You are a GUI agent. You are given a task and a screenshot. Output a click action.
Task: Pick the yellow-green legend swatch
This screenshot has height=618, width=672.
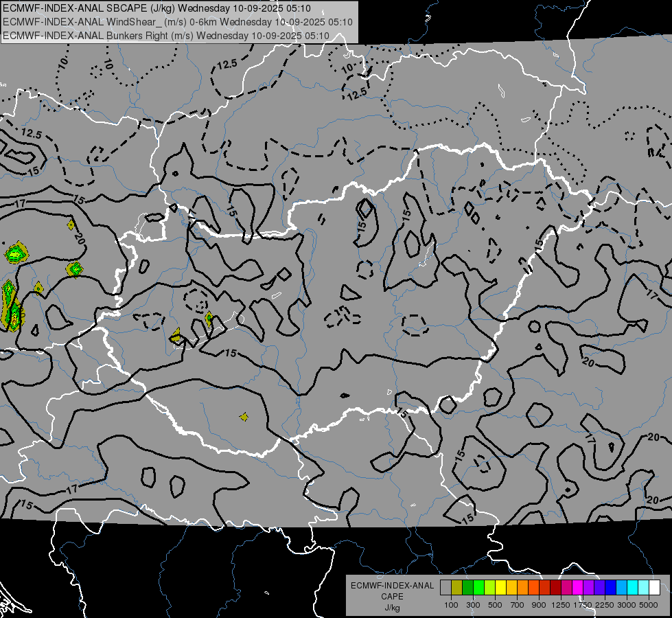[x=490, y=588]
